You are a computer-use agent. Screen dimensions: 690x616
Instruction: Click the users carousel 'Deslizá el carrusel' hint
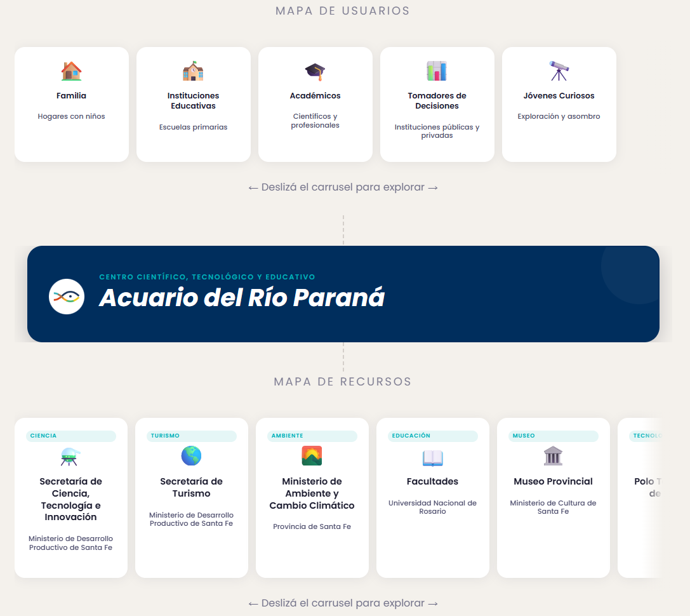[x=343, y=187]
